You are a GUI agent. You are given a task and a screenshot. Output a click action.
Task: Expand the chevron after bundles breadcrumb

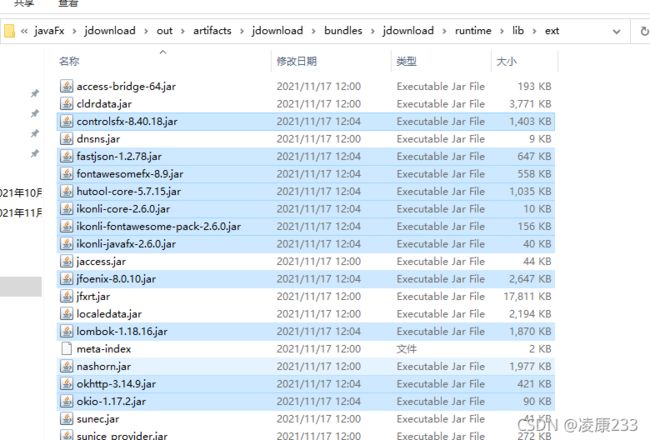click(x=372, y=31)
